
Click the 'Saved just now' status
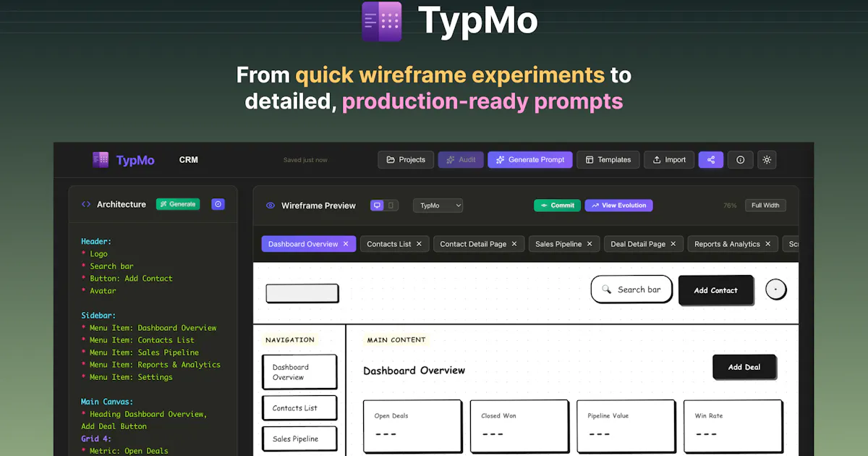[x=305, y=160]
